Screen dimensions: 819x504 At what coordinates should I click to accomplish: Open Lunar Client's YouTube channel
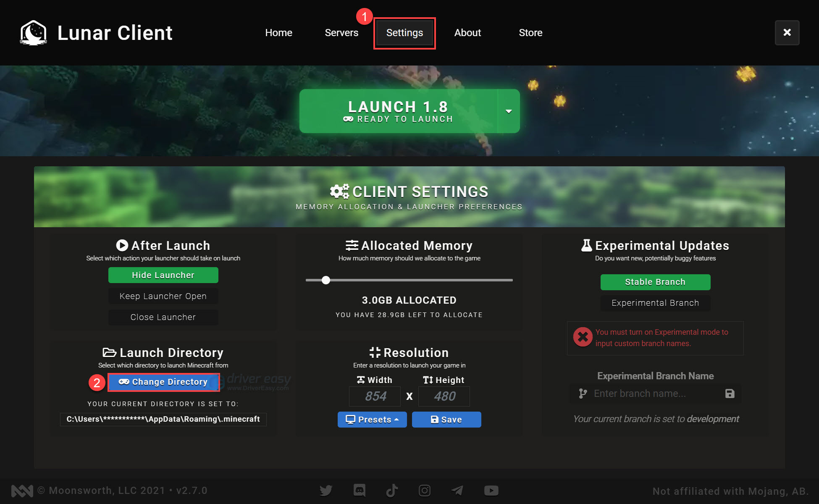point(491,490)
